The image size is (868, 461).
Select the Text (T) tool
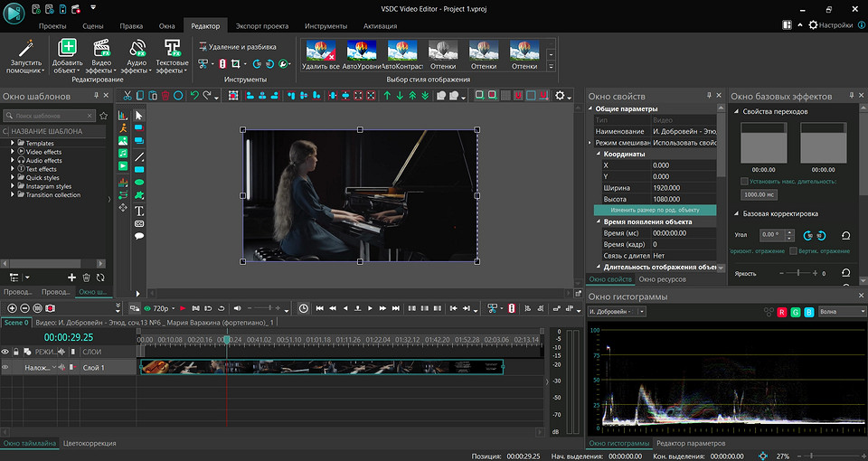tap(139, 211)
